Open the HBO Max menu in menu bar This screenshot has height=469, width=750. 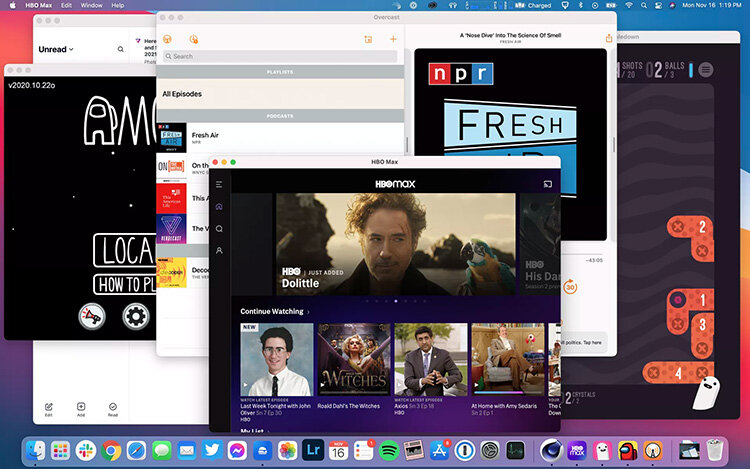(38, 5)
